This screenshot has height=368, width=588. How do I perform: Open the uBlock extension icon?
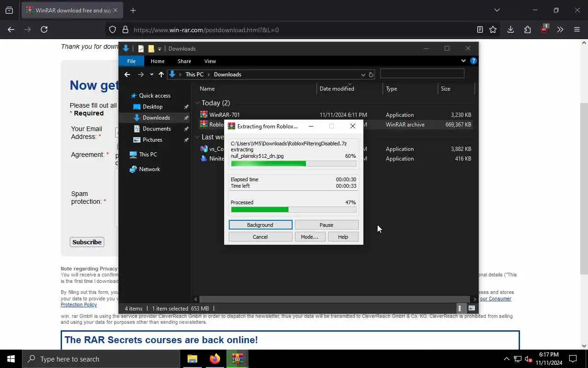[544, 29]
